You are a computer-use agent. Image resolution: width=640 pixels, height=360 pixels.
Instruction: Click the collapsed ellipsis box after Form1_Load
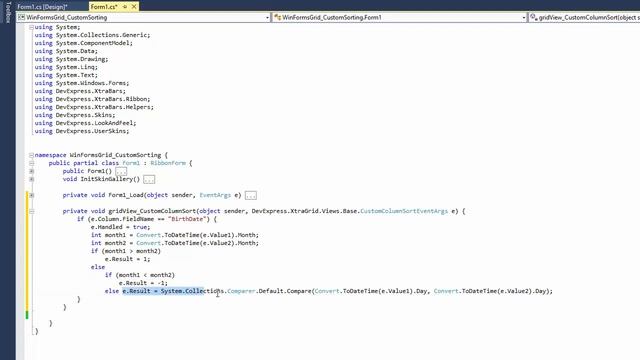click(251, 196)
